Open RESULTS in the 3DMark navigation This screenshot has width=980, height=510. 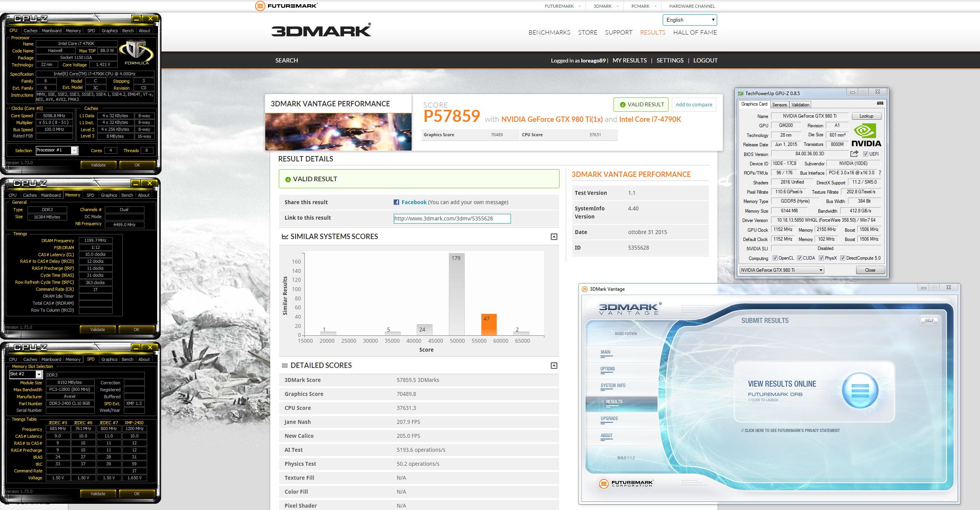(653, 33)
